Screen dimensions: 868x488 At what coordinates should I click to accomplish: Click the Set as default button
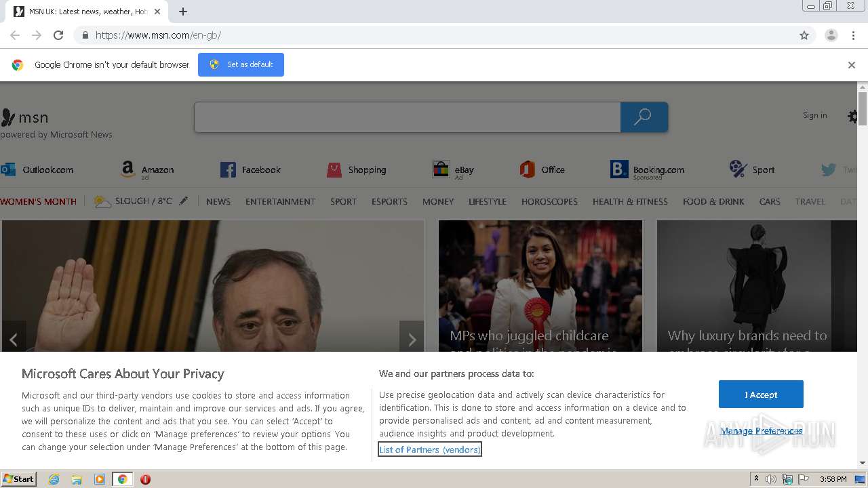241,64
